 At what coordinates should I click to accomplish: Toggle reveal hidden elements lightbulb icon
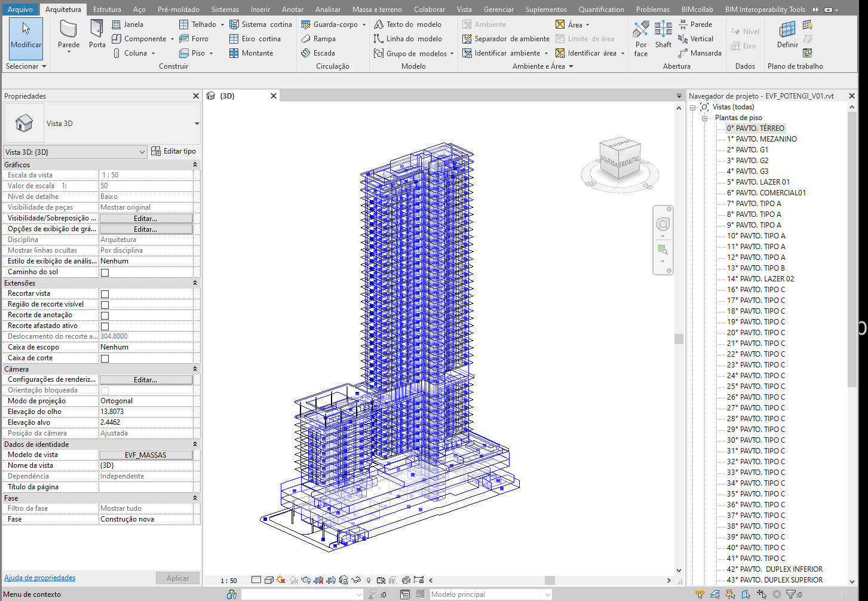coord(369,580)
